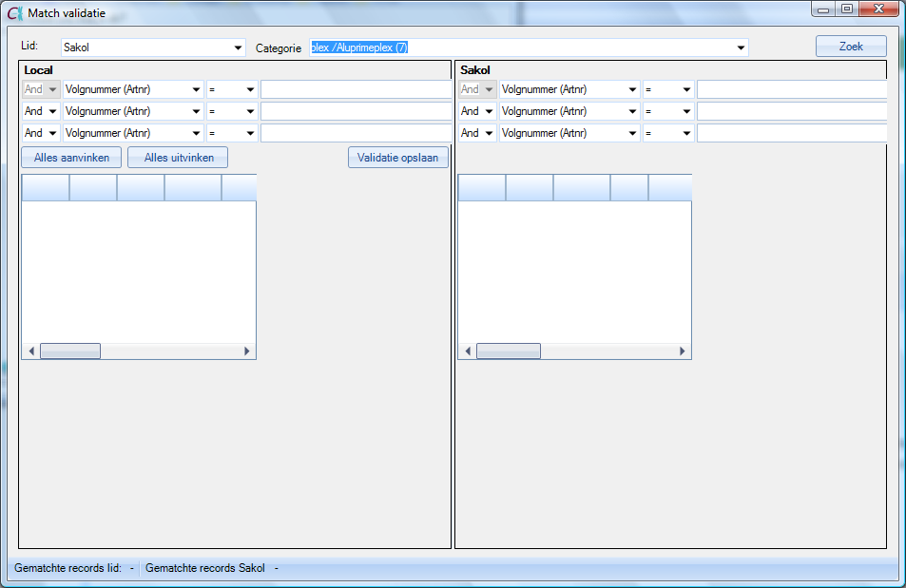The width and height of the screenshot is (906, 588).
Task: Focus first Sakol filter value field
Action: pyautogui.click(x=792, y=89)
